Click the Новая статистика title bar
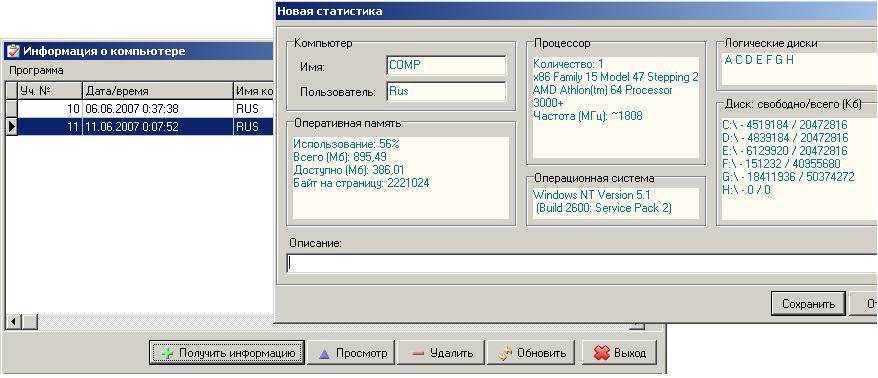This screenshot has height=378, width=878. (577, 11)
